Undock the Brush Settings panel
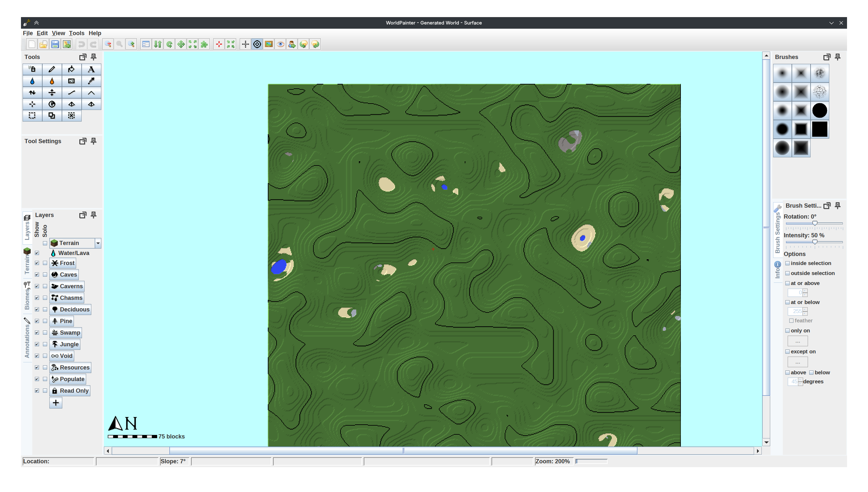 [827, 206]
